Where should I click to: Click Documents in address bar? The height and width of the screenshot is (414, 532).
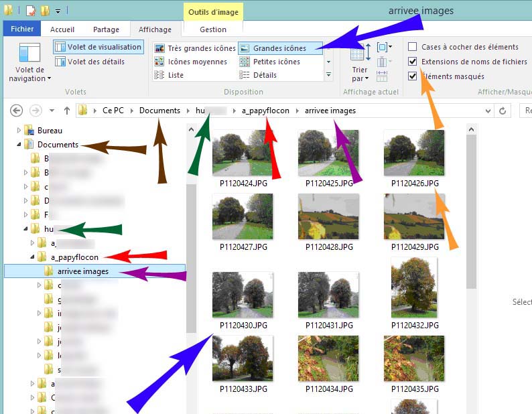coord(159,111)
